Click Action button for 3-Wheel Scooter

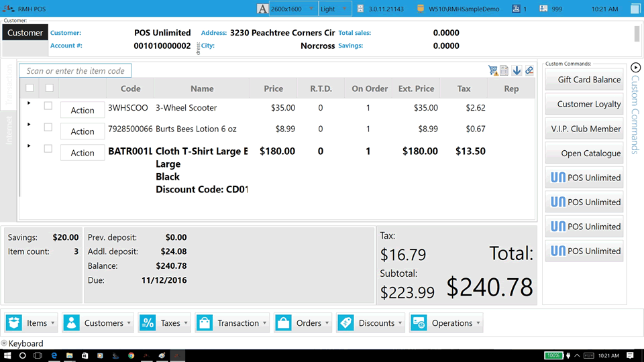click(x=82, y=110)
